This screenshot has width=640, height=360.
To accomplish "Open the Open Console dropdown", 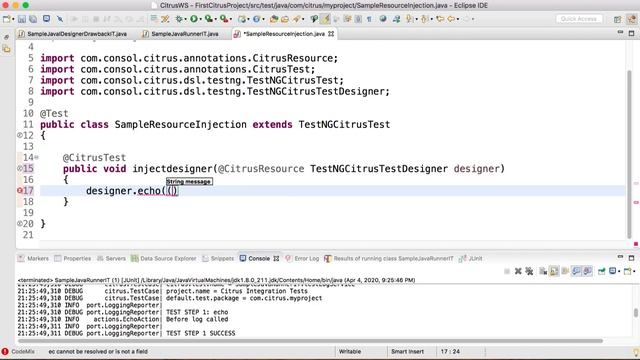I will pos(635,271).
